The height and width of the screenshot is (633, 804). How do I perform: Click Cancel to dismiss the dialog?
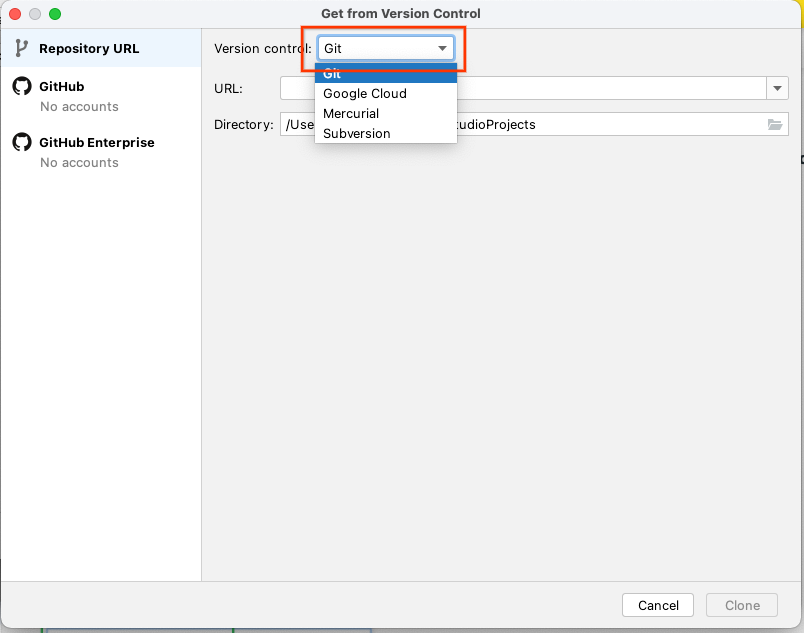tap(657, 605)
